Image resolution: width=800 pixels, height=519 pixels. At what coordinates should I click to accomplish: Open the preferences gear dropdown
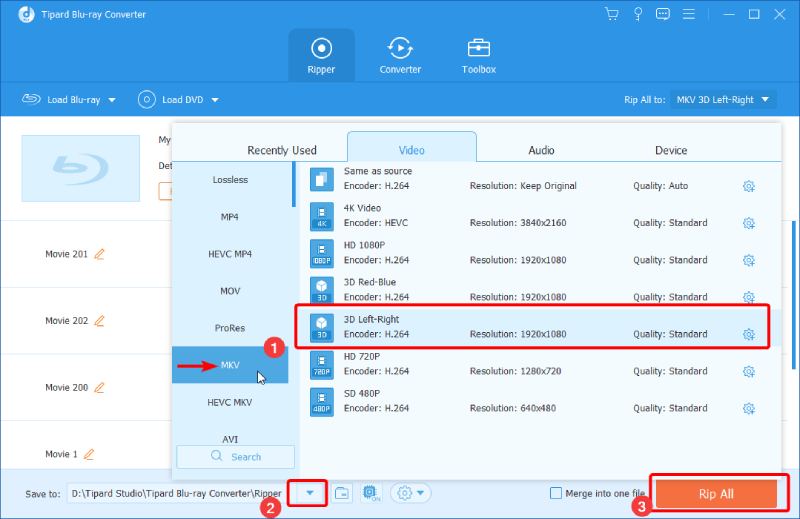coord(411,493)
